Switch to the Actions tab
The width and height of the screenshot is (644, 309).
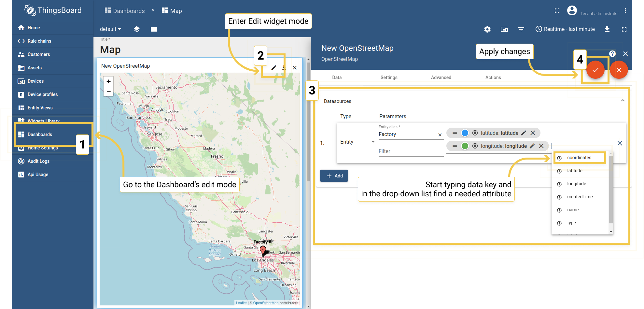(493, 77)
